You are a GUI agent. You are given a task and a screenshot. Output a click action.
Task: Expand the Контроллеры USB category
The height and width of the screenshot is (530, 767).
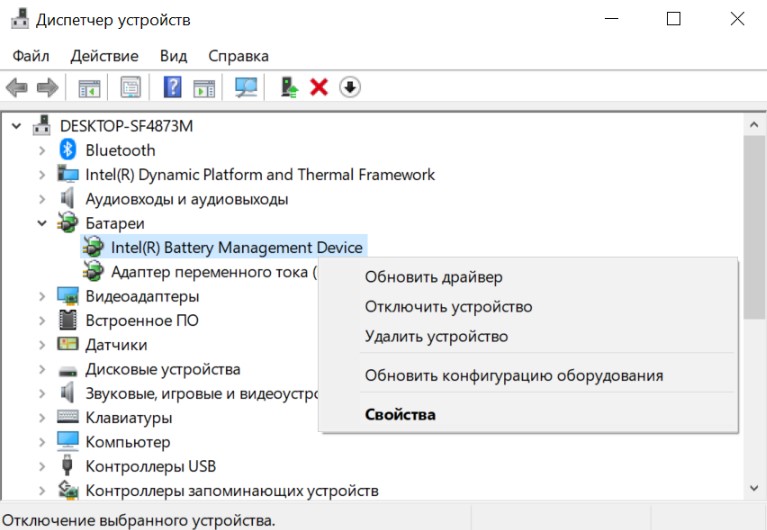[x=42, y=466]
